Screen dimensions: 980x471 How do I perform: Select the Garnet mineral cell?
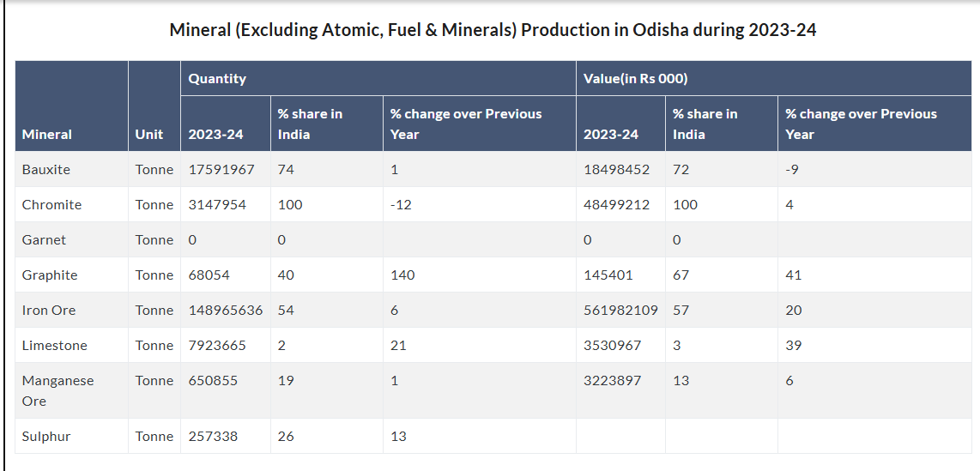coord(44,239)
